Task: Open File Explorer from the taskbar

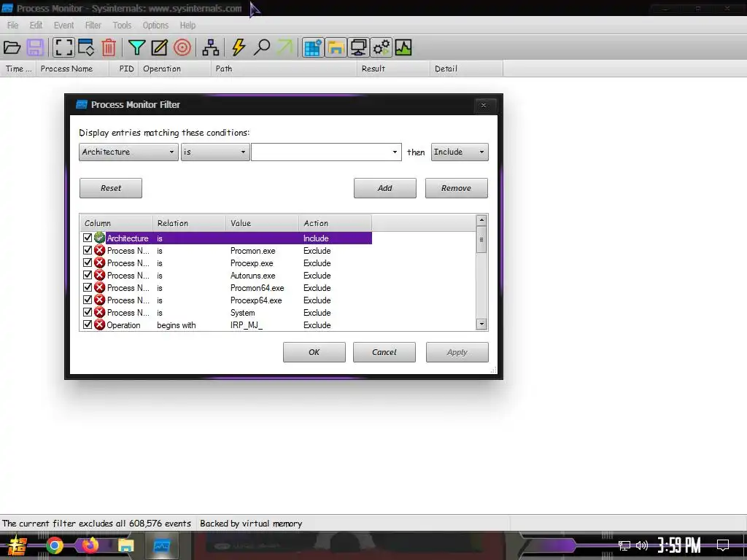Action: click(x=125, y=545)
